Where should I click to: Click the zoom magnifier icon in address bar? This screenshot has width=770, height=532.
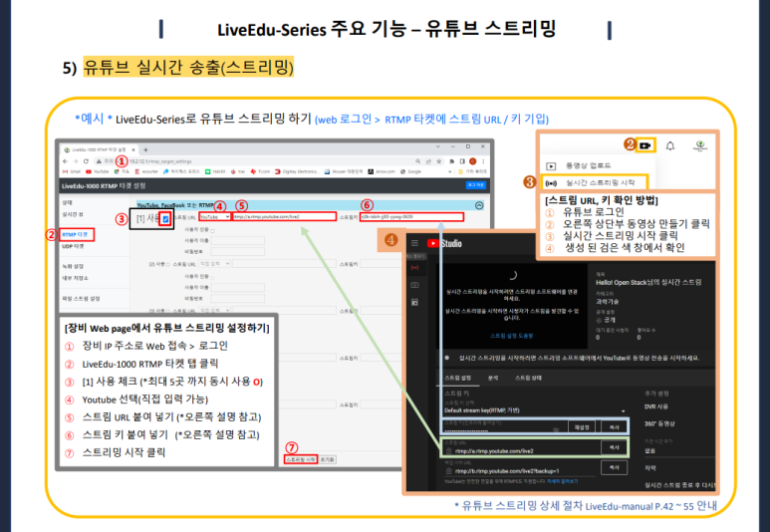[x=418, y=161]
